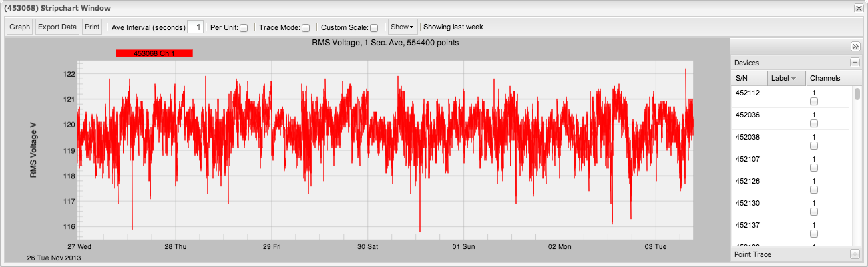Click the chart title RMS Voltage text
868x267 pixels.
385,43
